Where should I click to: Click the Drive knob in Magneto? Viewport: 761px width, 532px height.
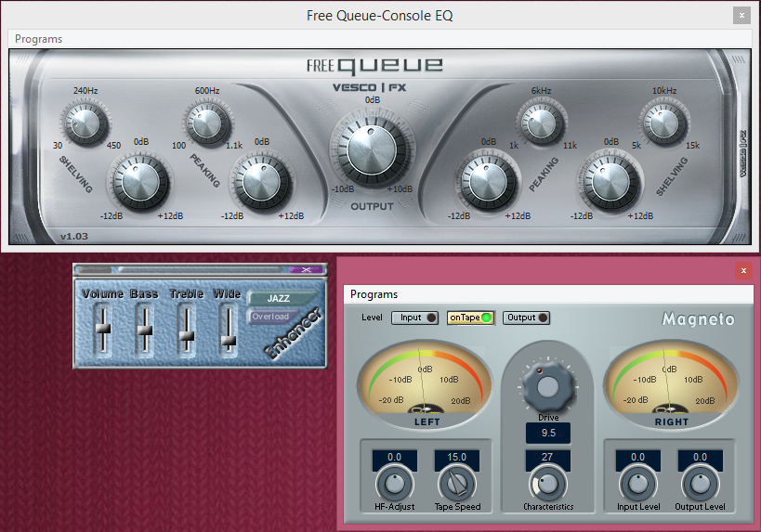[x=548, y=386]
